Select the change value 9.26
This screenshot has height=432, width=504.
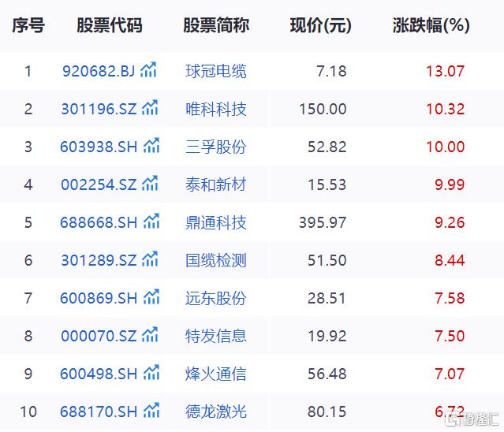pyautogui.click(x=450, y=222)
